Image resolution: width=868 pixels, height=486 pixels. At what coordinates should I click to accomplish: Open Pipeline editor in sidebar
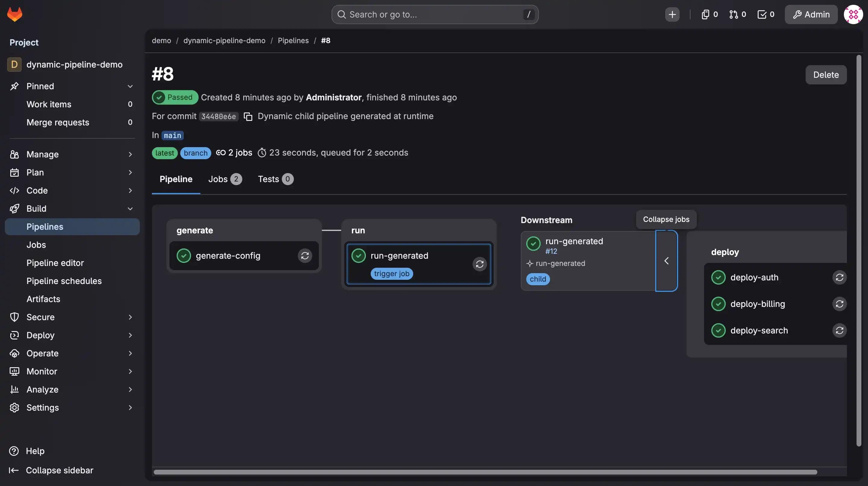coord(72,263)
